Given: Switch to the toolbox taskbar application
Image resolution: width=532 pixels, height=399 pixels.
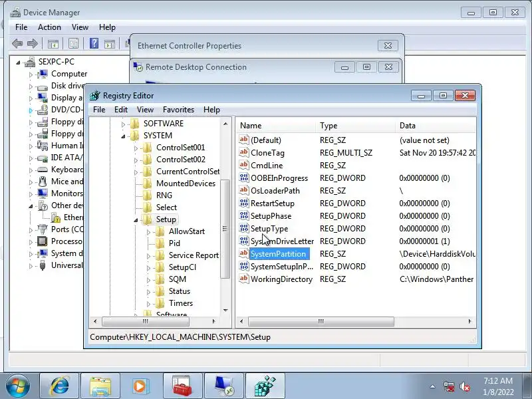Looking at the screenshot, I should (x=182, y=386).
